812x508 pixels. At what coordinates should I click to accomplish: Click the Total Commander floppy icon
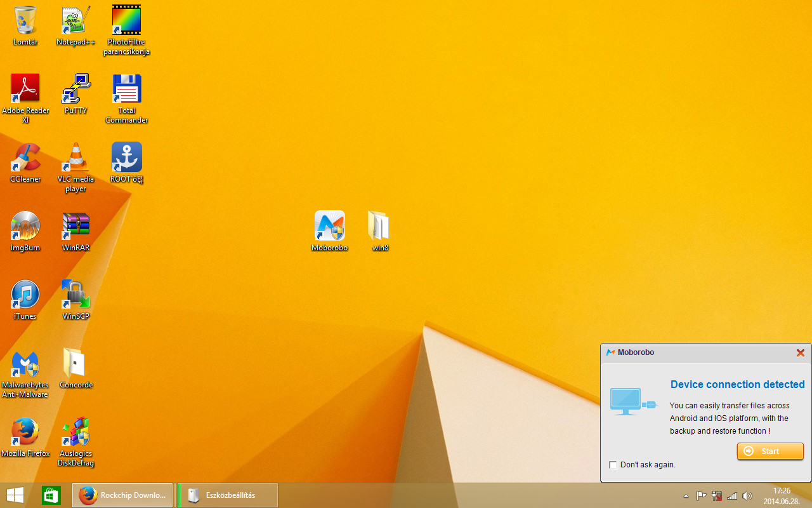pyautogui.click(x=126, y=90)
